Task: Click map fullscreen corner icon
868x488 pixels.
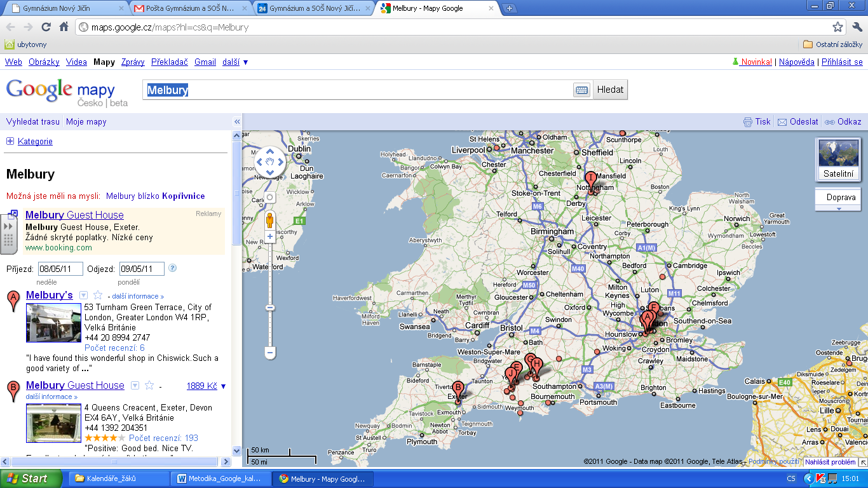Action: (x=864, y=462)
